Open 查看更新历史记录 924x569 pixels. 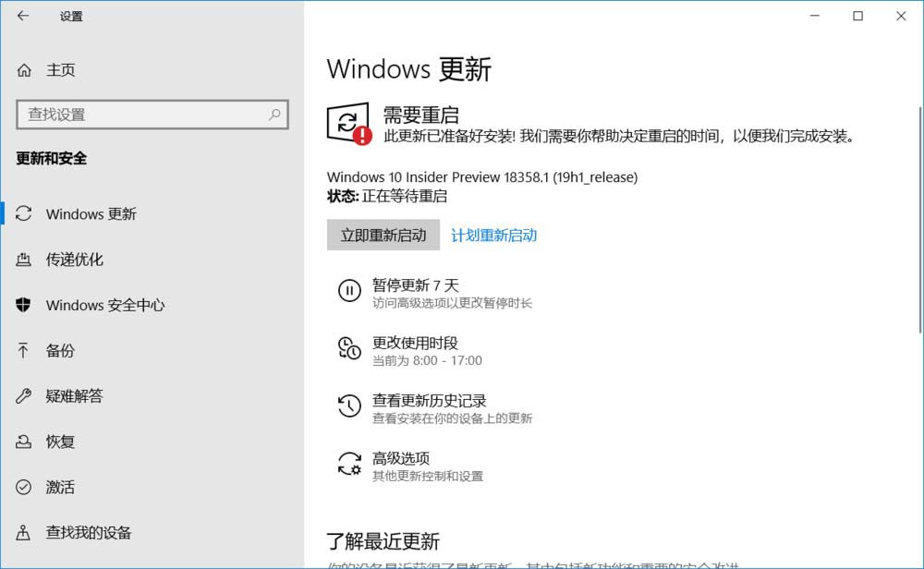pyautogui.click(x=429, y=401)
